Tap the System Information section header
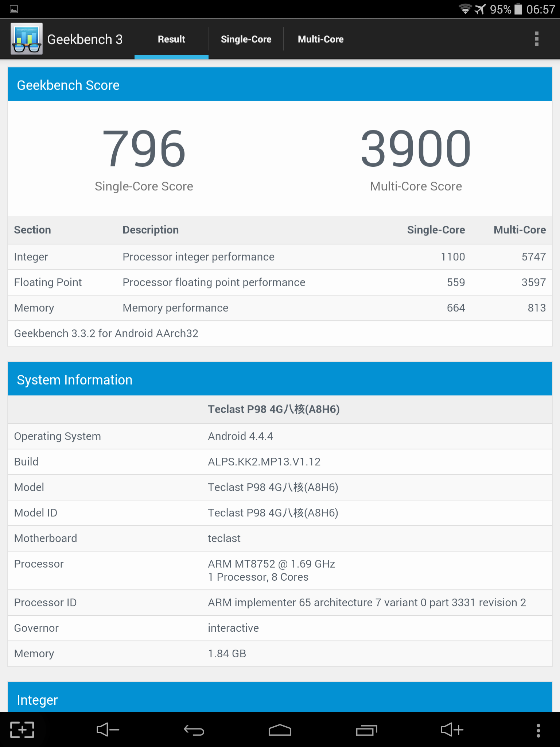 click(x=280, y=379)
